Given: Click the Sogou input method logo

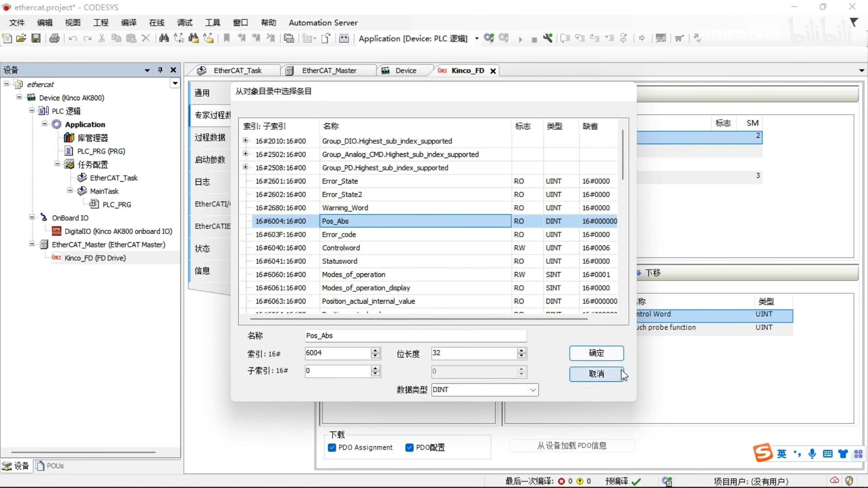Looking at the screenshot, I should (x=763, y=453).
